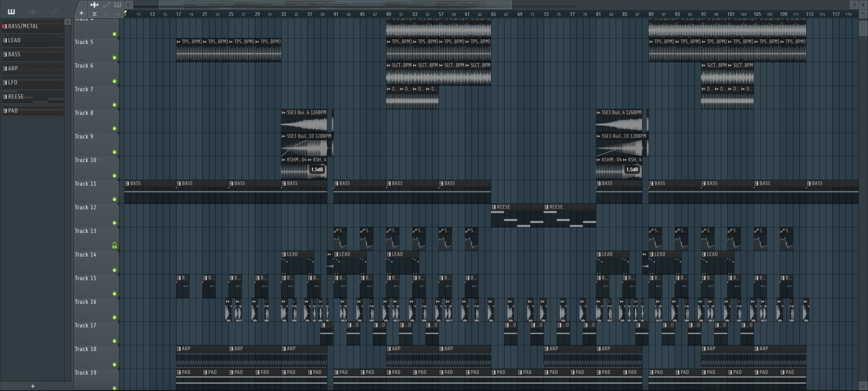Select ARP pattern in picker
The image size is (868, 391).
(33, 69)
